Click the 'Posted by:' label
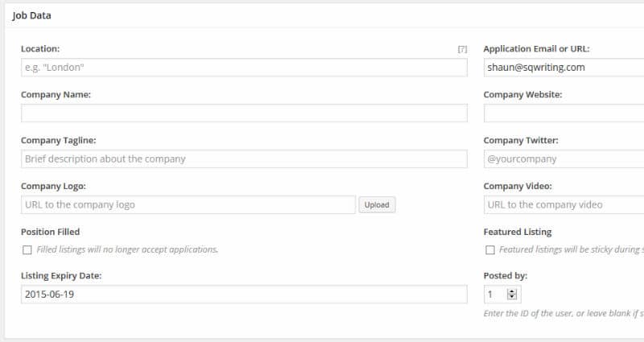The image size is (644, 342). coord(506,275)
